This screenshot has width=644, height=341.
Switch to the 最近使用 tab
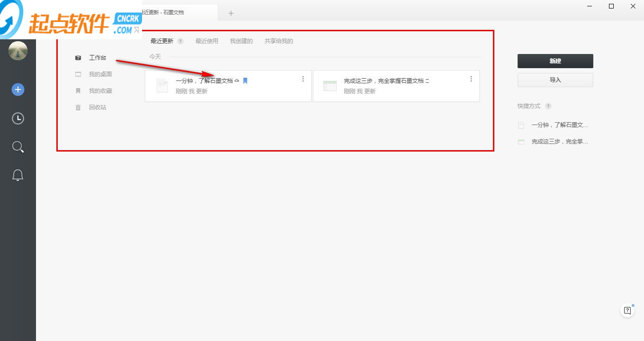tap(207, 41)
